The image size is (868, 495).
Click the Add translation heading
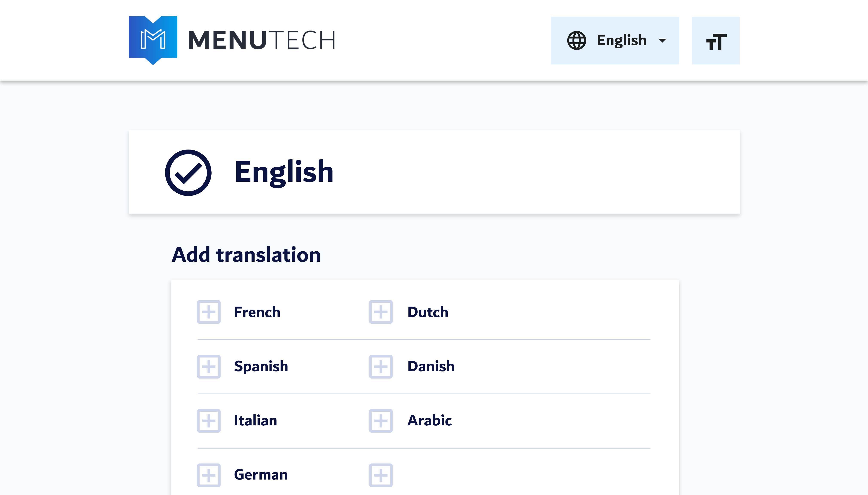tap(246, 254)
